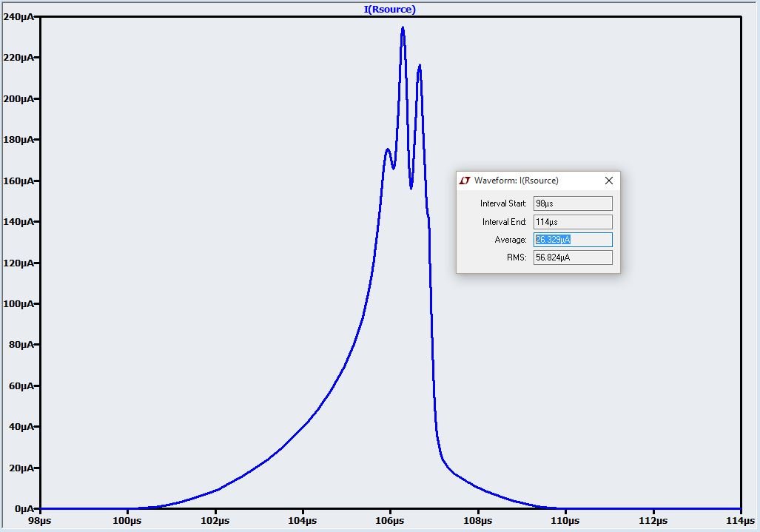Click the 60µA vertical axis tick label
Screen dimensions: 760x532
[x=20, y=385]
